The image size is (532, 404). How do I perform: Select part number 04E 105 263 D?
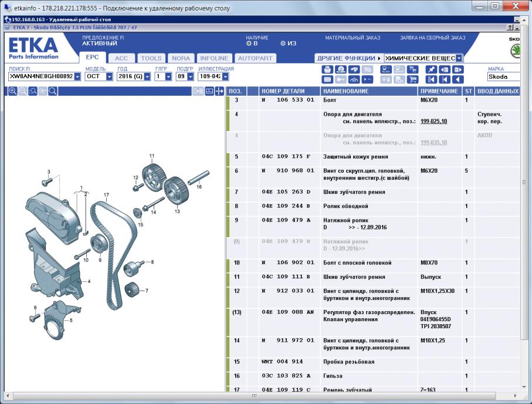(x=286, y=192)
